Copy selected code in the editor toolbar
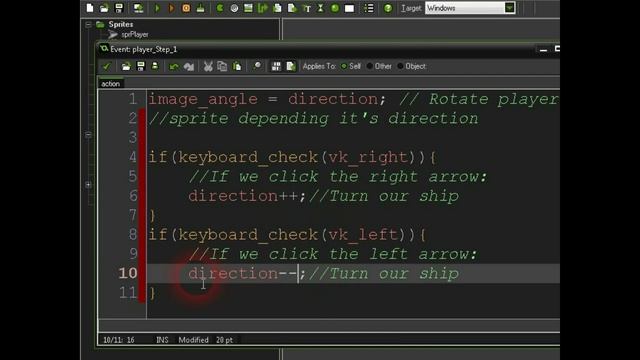640x360 pixels. (222, 66)
